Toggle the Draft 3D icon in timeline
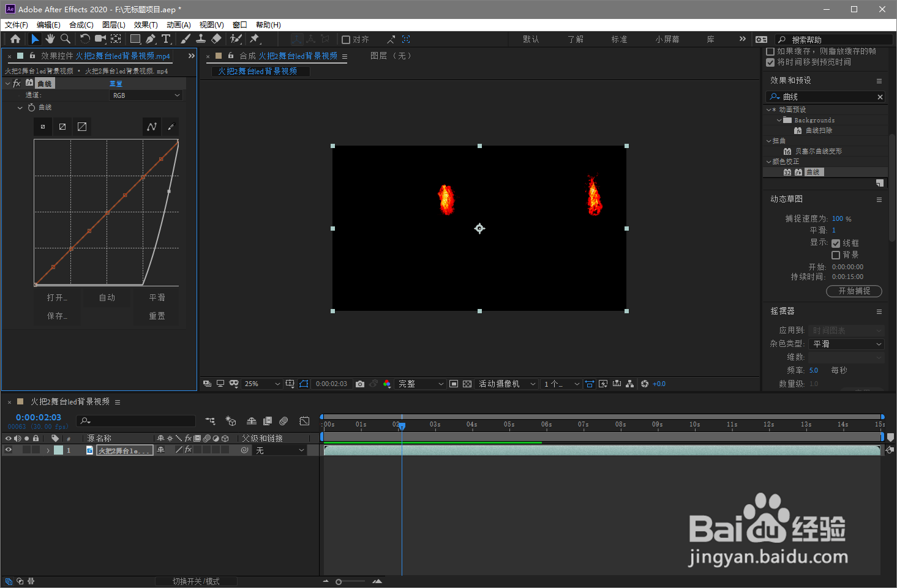 point(231,421)
